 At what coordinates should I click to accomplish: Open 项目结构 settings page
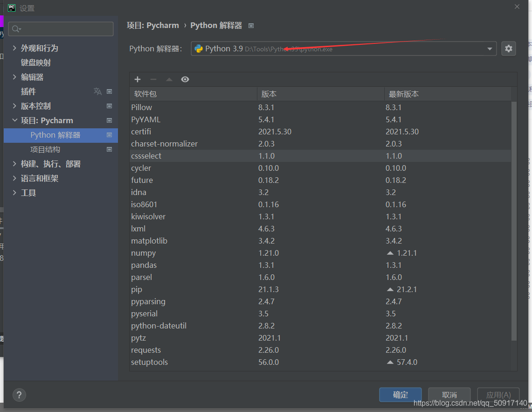45,150
